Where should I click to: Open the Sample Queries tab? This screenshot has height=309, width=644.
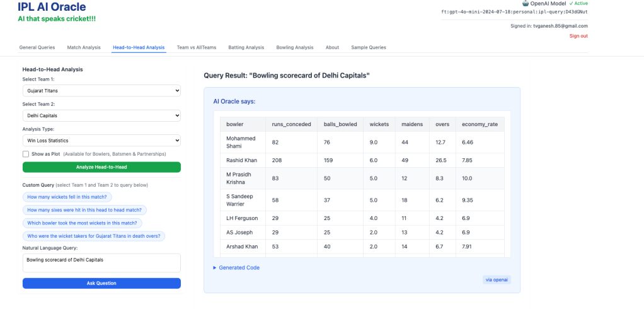click(369, 47)
